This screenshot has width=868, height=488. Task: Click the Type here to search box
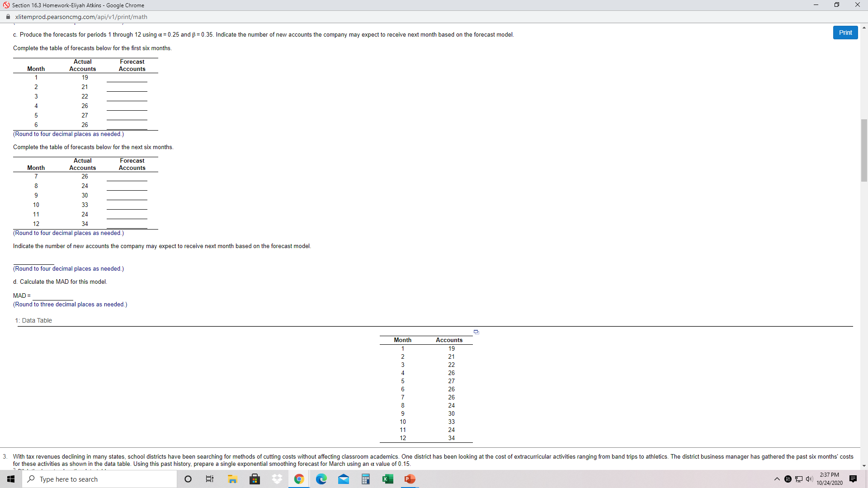(x=99, y=479)
